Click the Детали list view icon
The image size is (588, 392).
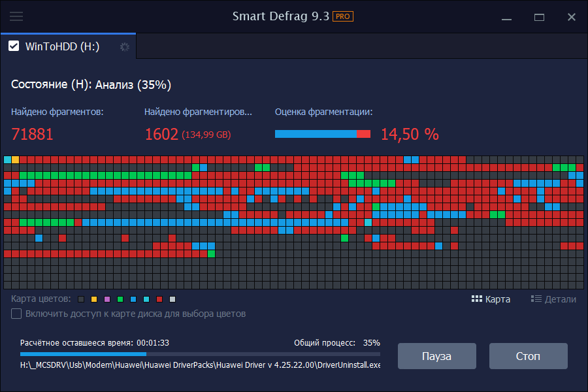[x=536, y=299]
